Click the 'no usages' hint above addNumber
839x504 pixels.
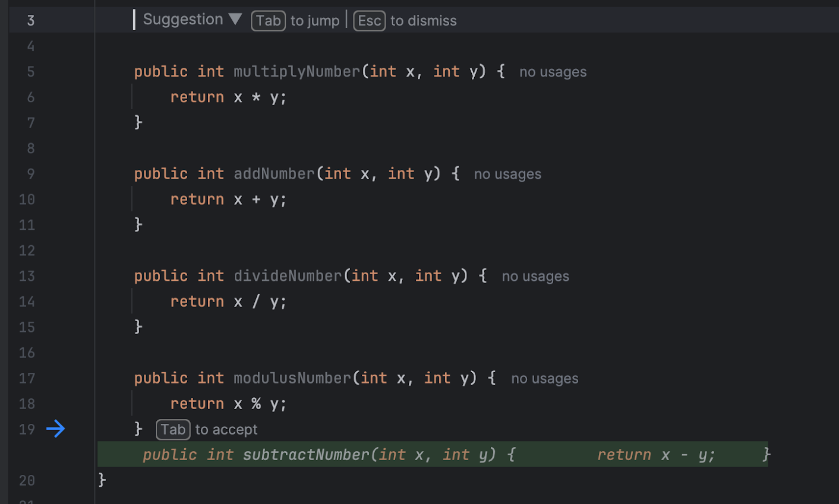507,173
